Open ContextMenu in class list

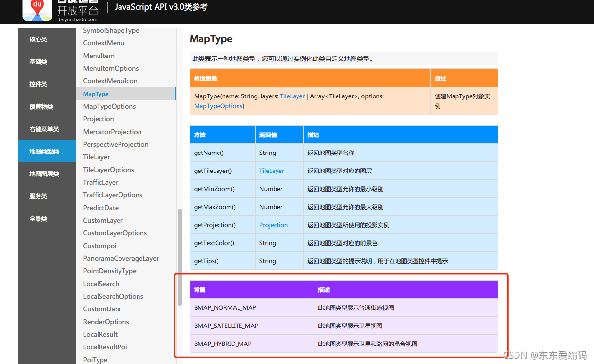104,43
